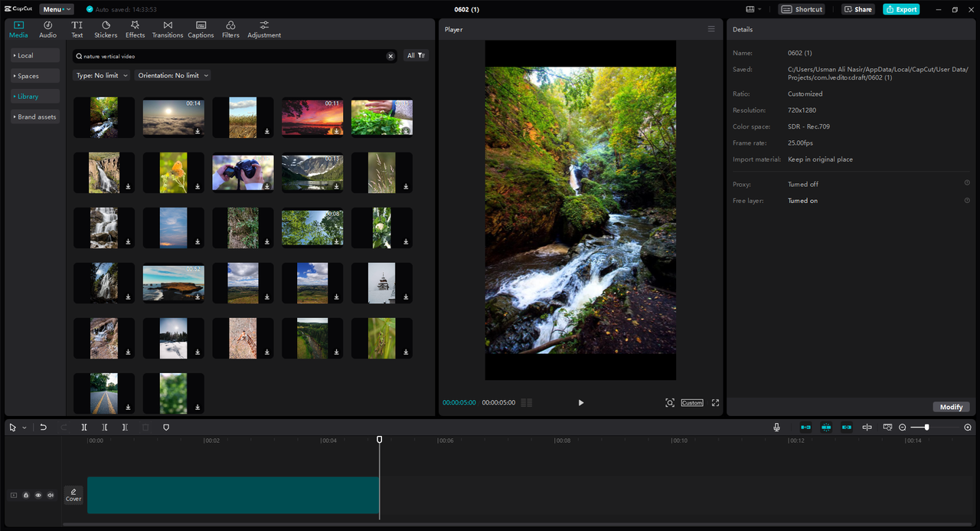The width and height of the screenshot is (980, 531).
Task: Open the Transitions panel
Action: tap(168, 30)
